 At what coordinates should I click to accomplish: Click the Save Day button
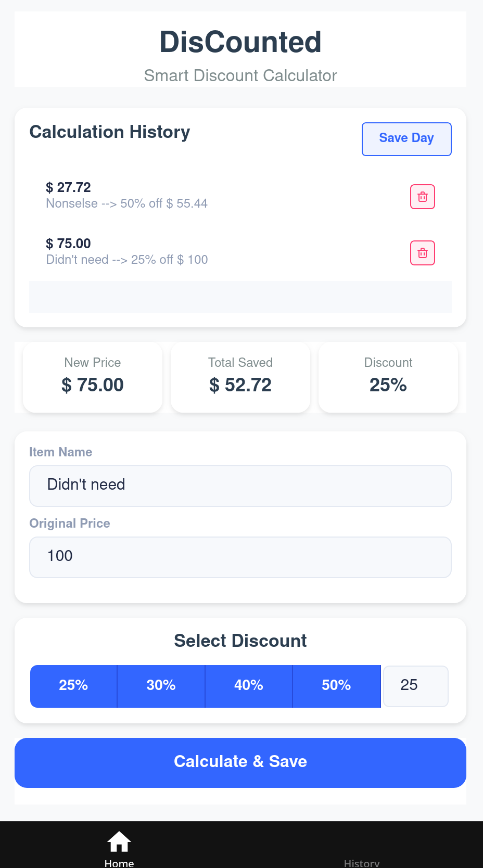pyautogui.click(x=406, y=139)
